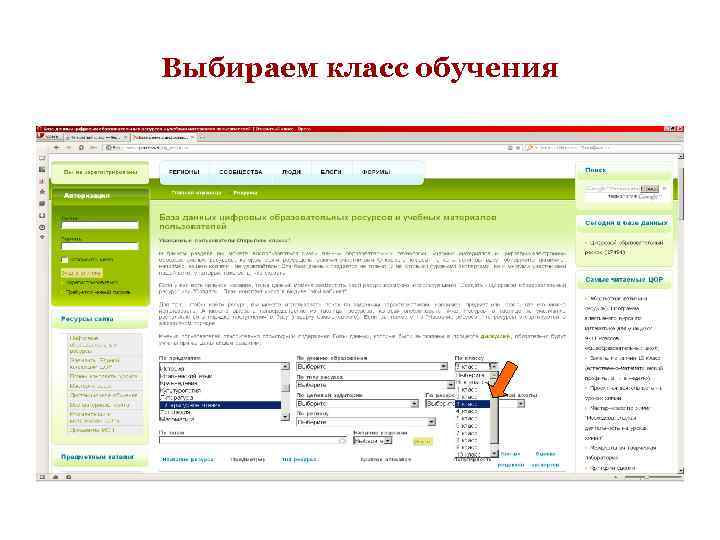The image size is (720, 540).
Task: Open the dropdown left of the search button
Action: pos(372,440)
